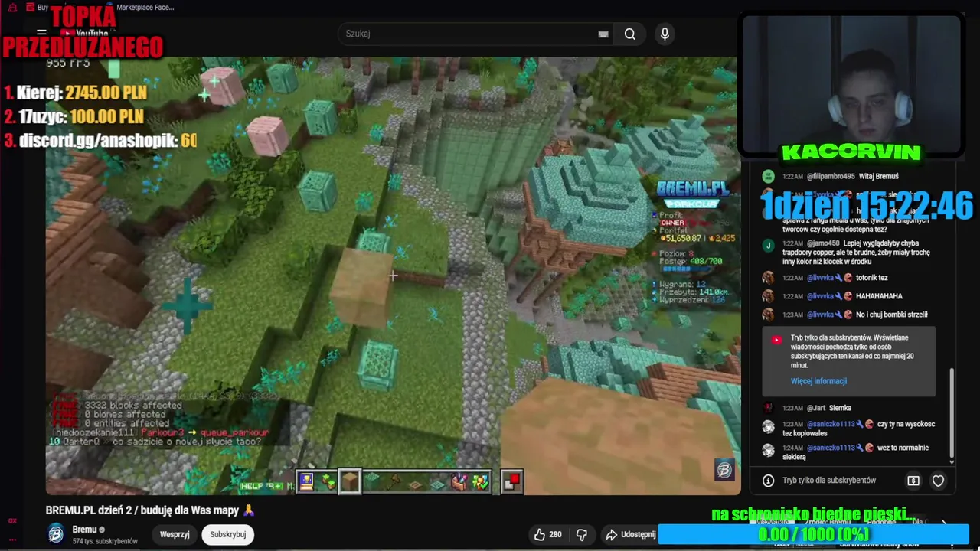Switch to the Buy browser tab
980x551 pixels.
point(37,8)
